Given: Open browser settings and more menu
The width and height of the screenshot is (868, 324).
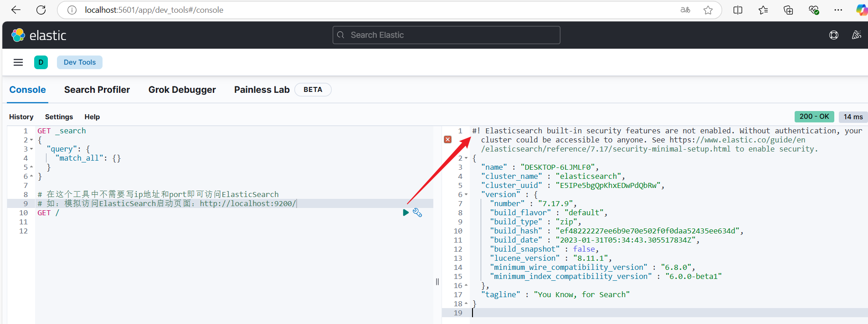Looking at the screenshot, I should click(x=838, y=10).
